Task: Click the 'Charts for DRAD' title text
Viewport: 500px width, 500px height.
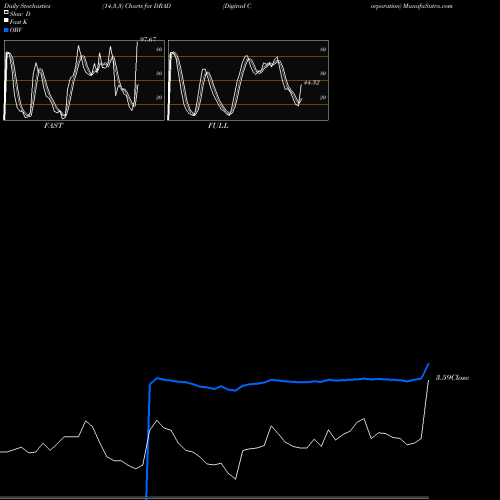Action: pos(148,6)
